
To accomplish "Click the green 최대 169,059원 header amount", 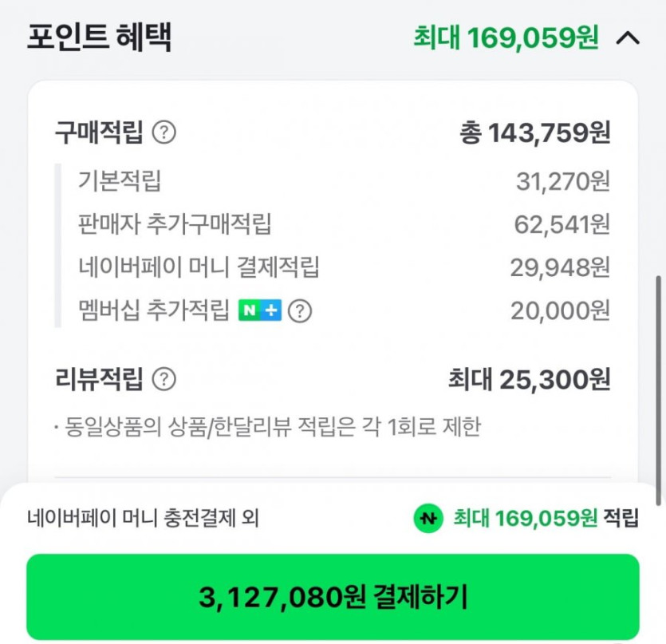I will pos(506,38).
